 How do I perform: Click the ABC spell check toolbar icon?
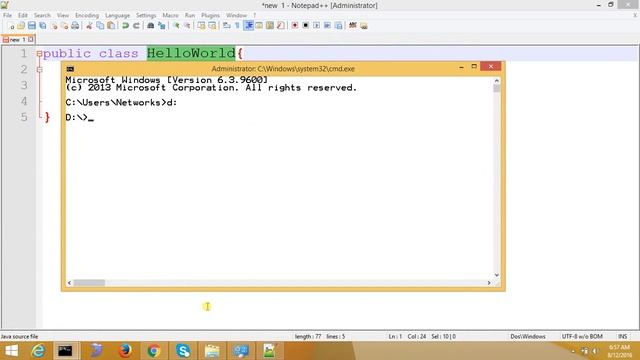tap(353, 26)
